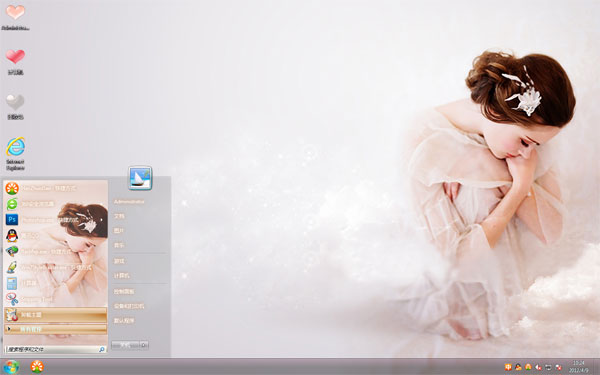This screenshot has width=600, height=375.
Task: Open 360 browser green icon entry
Action: (x=55, y=204)
